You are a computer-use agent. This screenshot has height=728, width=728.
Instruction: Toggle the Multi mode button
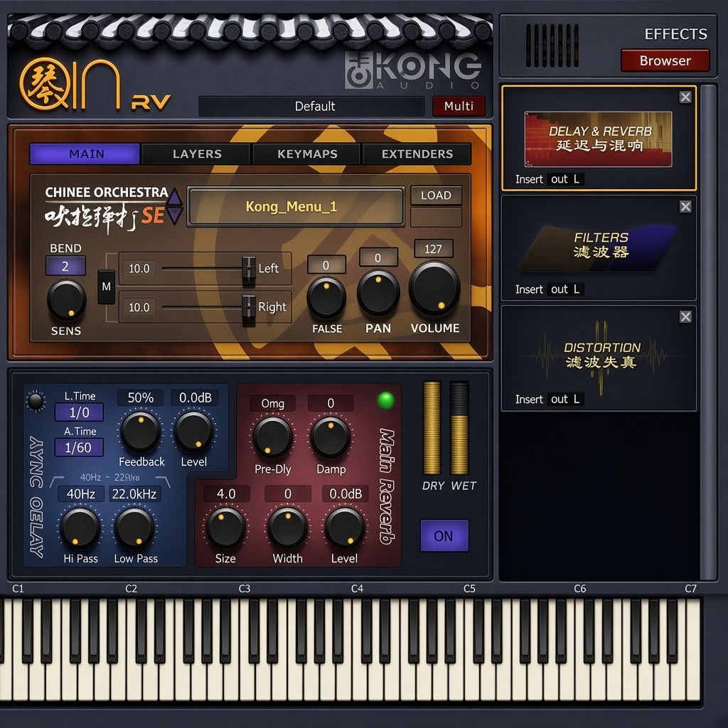(x=459, y=107)
